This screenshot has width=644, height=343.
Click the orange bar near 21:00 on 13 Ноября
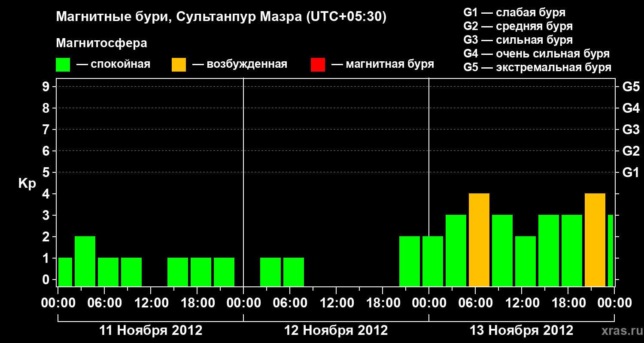(595, 240)
